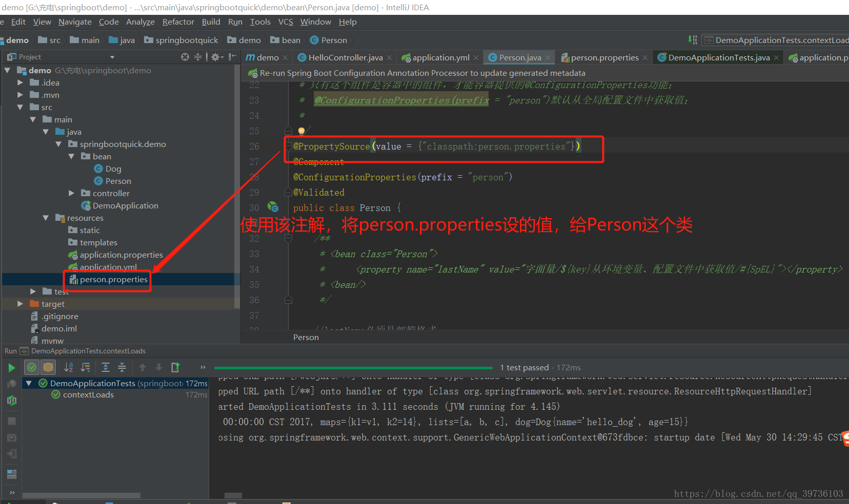
Task: Click the @Validated annotation line
Action: coord(319,193)
